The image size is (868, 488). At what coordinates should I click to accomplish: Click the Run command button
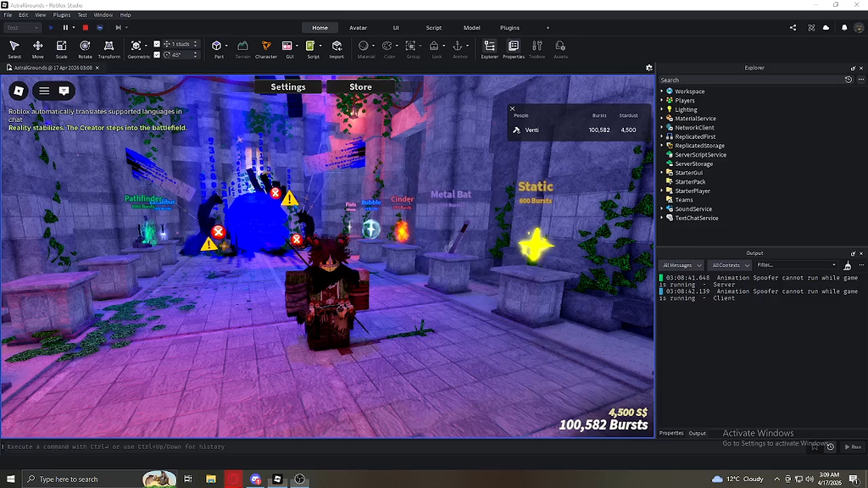853,446
